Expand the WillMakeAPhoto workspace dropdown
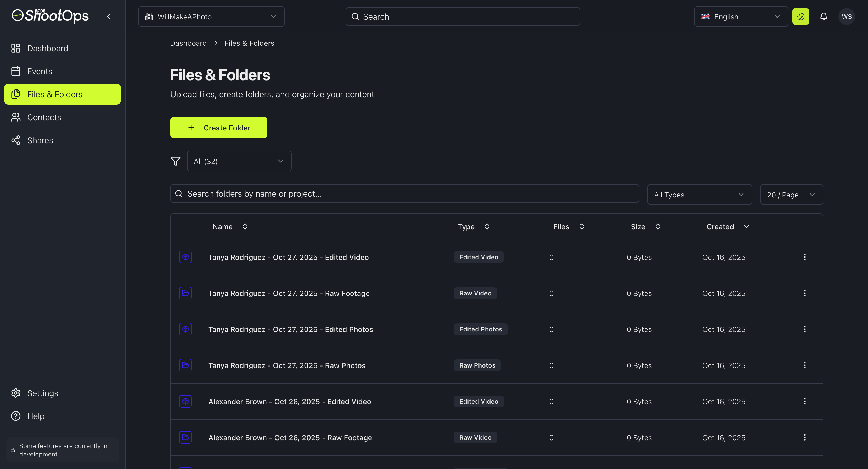Image resolution: width=868 pixels, height=469 pixels. point(211,16)
